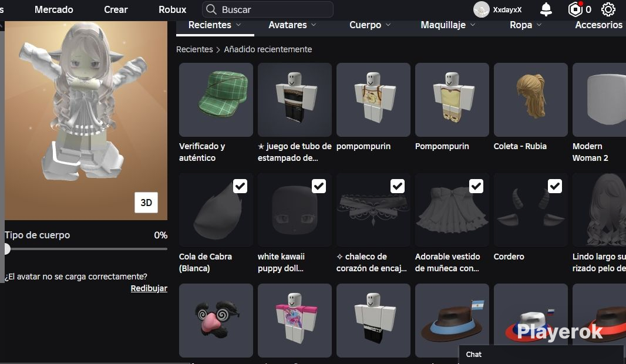Viewport: 626px width, 364px height.
Task: Select the brown fedora with Argentina flag
Action: click(x=452, y=321)
